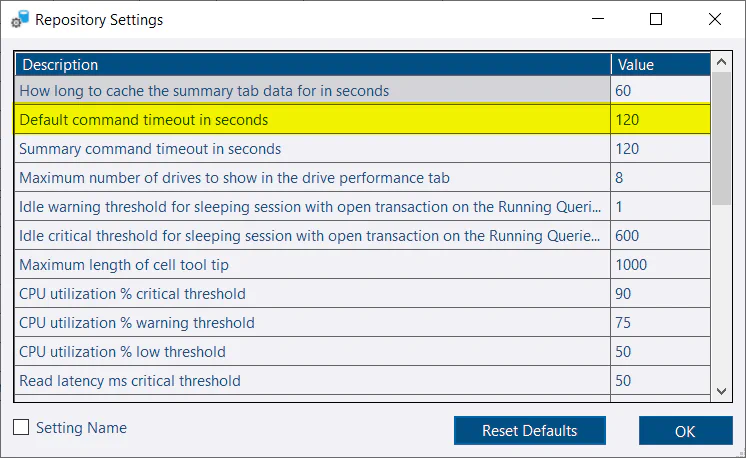Click the Reset Defaults button
Viewport: 746px width, 458px height.
[529, 431]
